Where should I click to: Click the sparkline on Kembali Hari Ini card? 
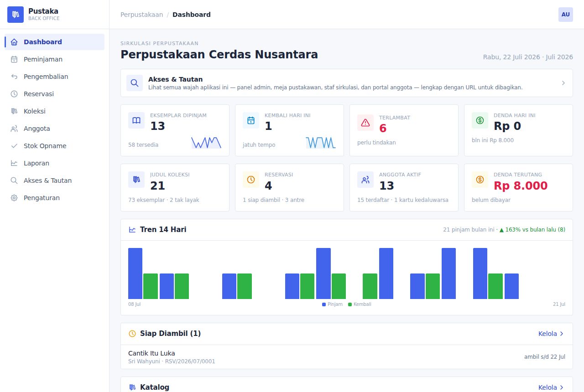coord(321,143)
